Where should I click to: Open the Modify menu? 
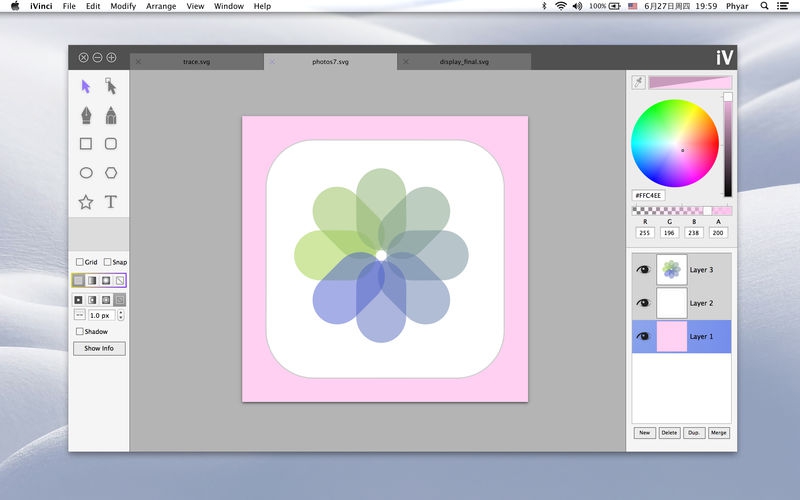[123, 6]
